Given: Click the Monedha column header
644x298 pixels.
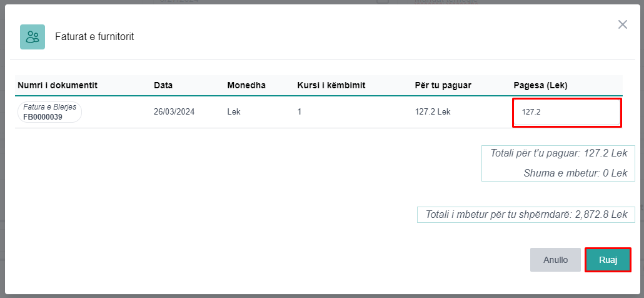Looking at the screenshot, I should point(246,85).
